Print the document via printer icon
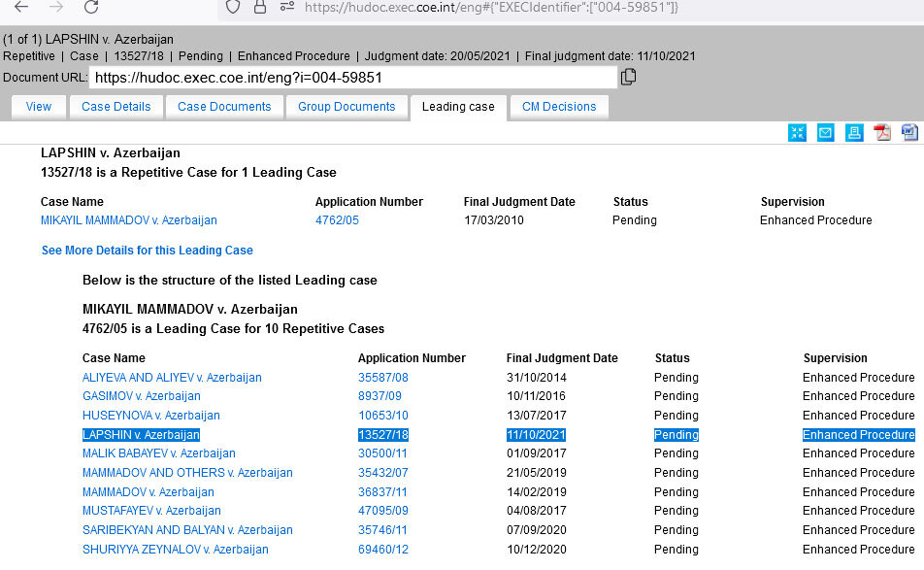Image resolution: width=924 pixels, height=570 pixels. tap(854, 133)
